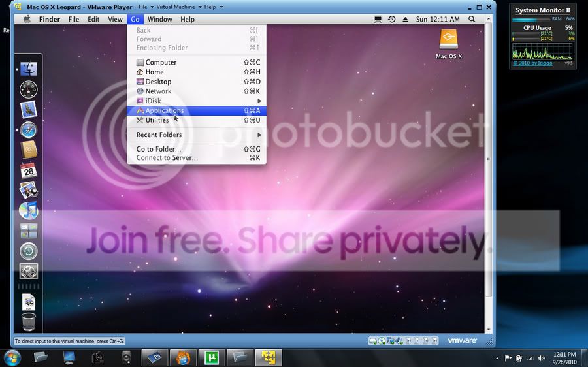Screen dimensions: 588x367
Task: Open the Apple menu
Action: click(x=27, y=19)
